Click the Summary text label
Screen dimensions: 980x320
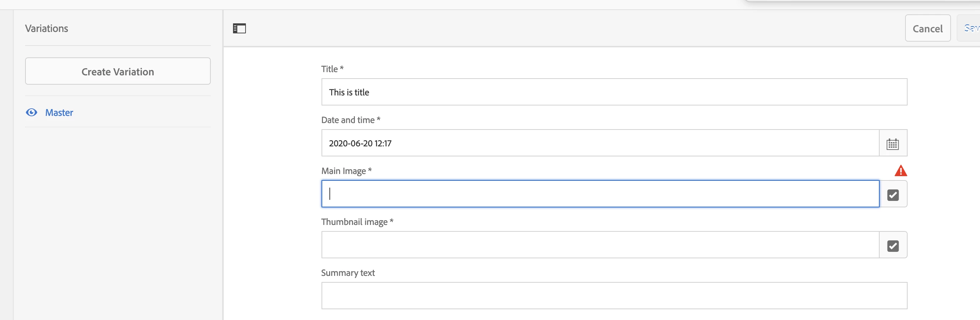348,273
